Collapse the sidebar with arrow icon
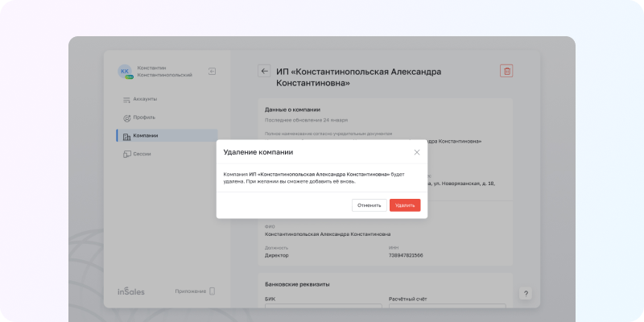The height and width of the screenshot is (322, 644). (212, 71)
